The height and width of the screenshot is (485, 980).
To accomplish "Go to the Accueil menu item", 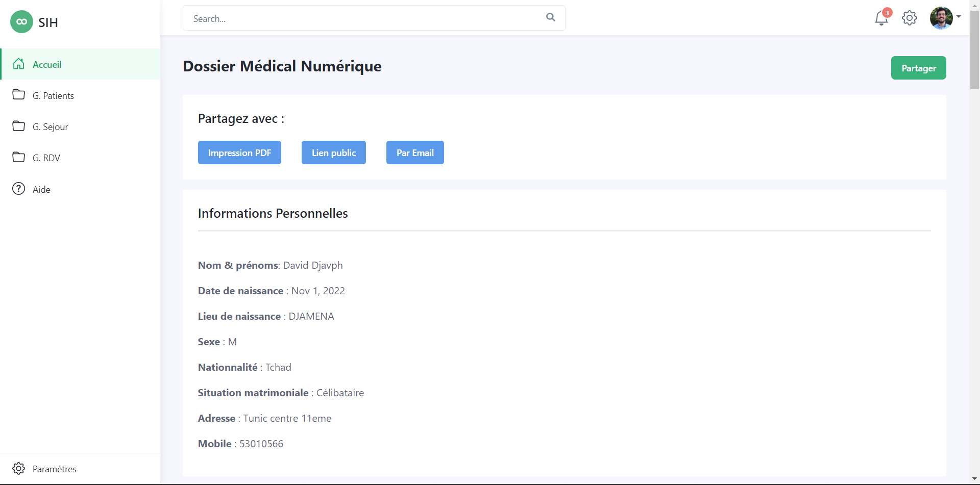I will (x=47, y=64).
